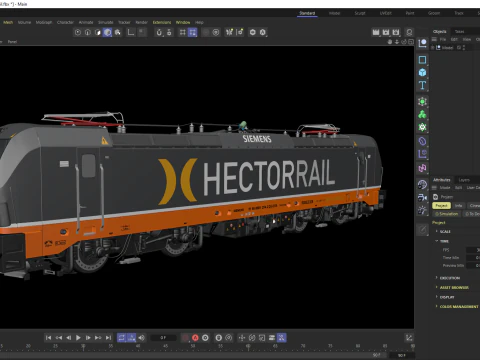The width and height of the screenshot is (480, 360).
Task: Open the Character menu
Action: [x=65, y=22]
